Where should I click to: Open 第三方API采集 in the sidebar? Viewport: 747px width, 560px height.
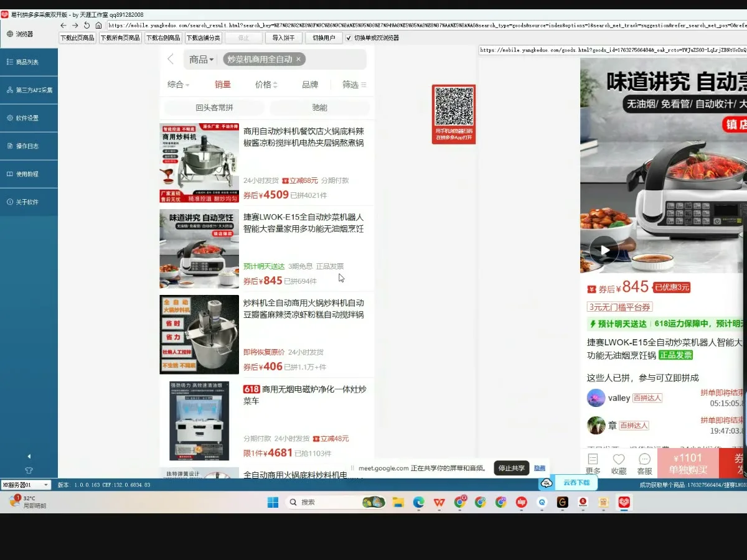(x=29, y=90)
